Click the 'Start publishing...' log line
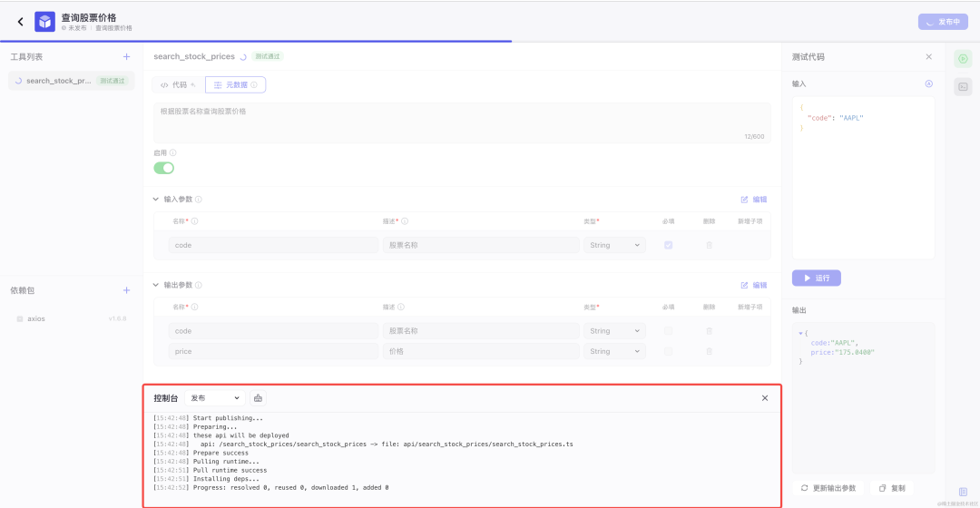The image size is (980, 508). click(x=228, y=418)
